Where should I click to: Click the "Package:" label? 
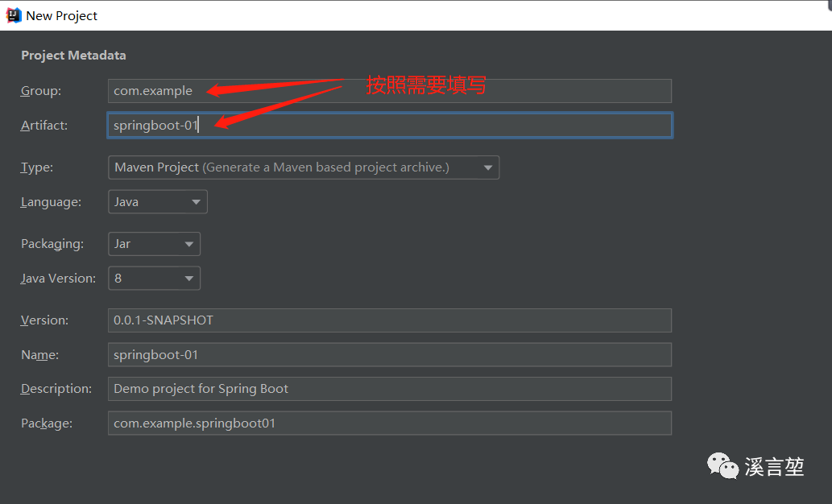click(x=47, y=423)
